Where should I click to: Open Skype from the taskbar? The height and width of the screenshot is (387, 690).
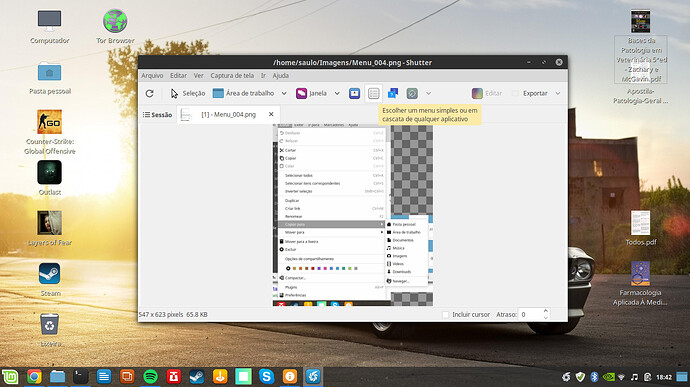point(267,377)
